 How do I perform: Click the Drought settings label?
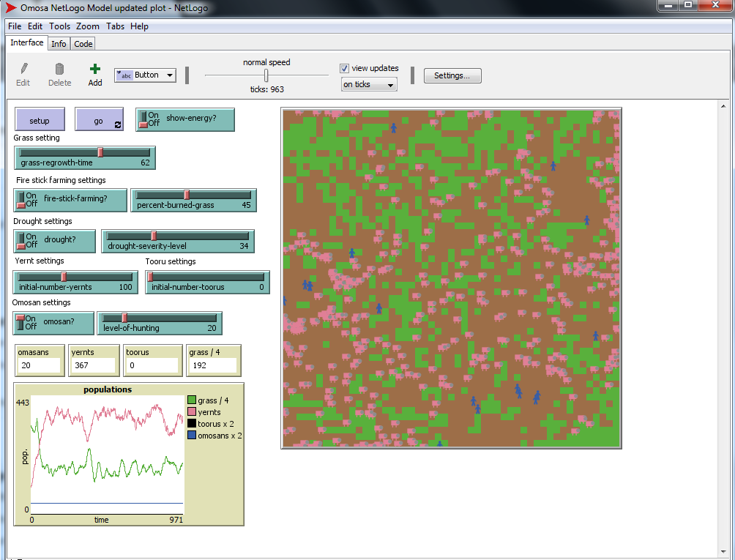coord(42,221)
